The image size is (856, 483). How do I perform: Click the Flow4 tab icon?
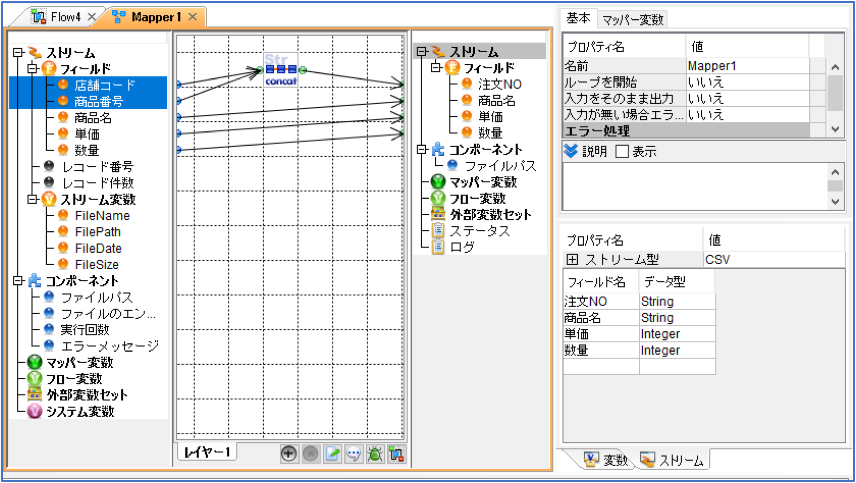click(38, 16)
